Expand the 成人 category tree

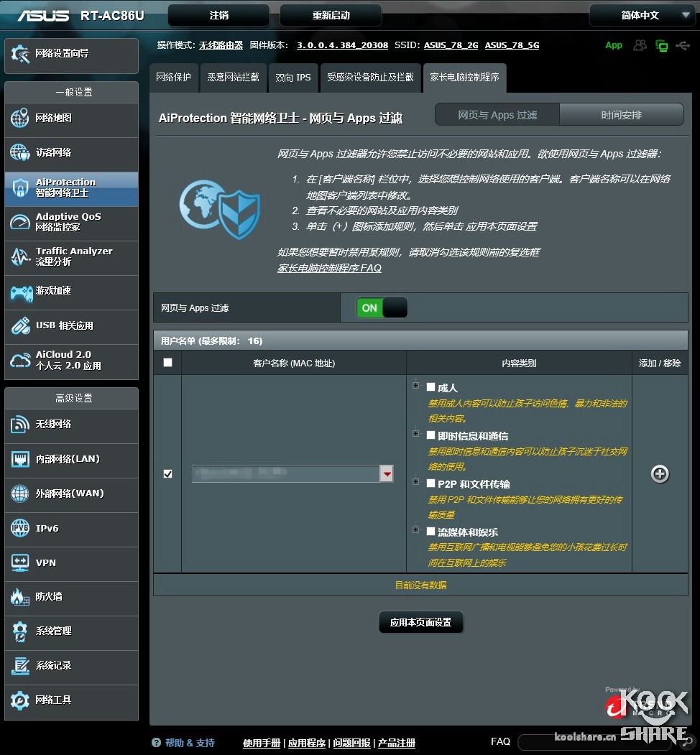tap(416, 386)
